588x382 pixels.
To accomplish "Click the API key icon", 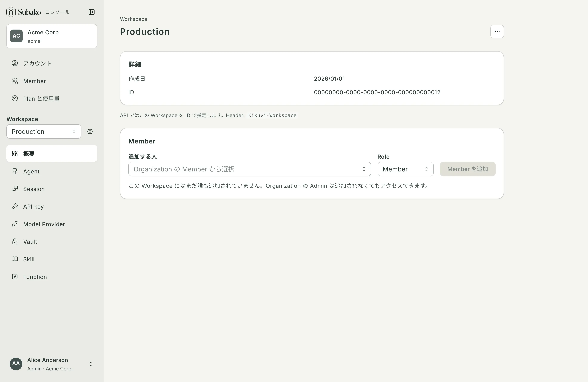I will click(x=15, y=206).
